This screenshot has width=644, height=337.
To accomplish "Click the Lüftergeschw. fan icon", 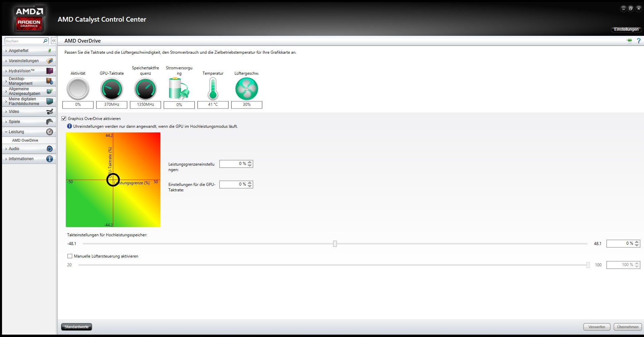I will pyautogui.click(x=247, y=89).
